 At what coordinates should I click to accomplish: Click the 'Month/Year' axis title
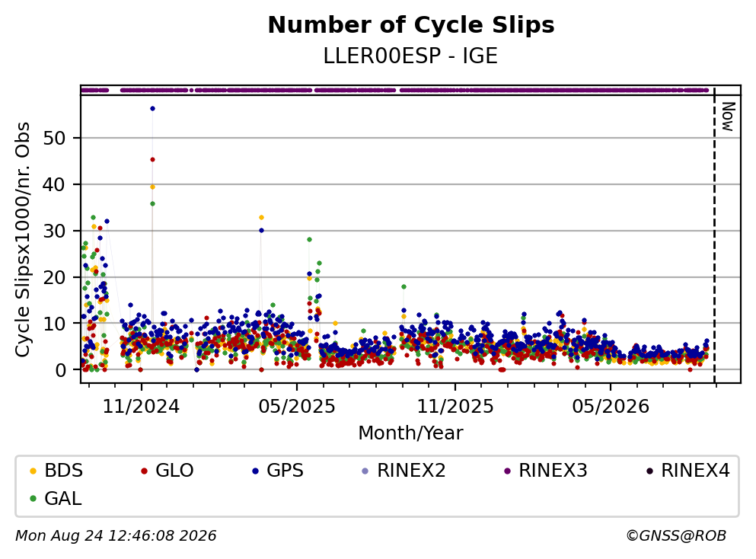410,433
